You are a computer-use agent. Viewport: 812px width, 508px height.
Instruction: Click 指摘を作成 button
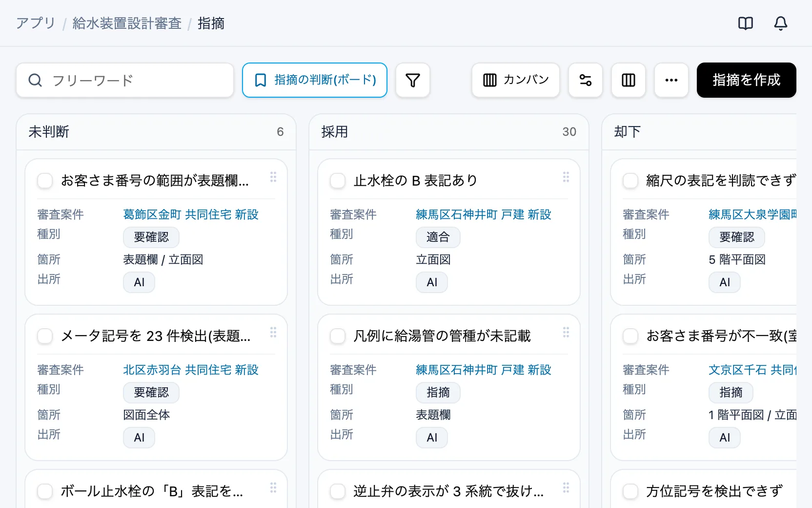747,80
